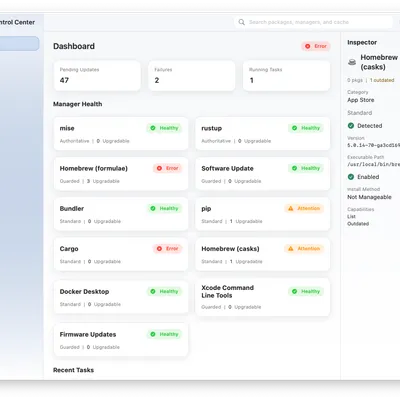Select the highlighted sidebar item

[19, 44]
